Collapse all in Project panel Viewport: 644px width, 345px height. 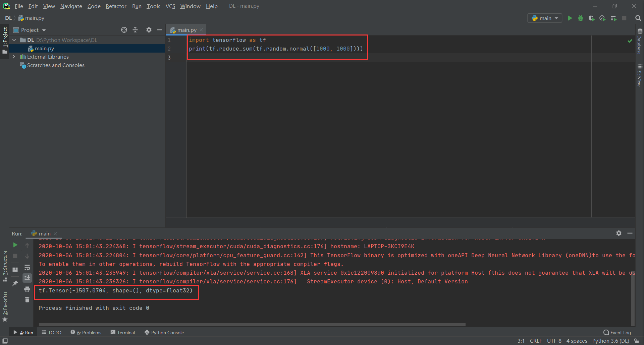pyautogui.click(x=135, y=30)
